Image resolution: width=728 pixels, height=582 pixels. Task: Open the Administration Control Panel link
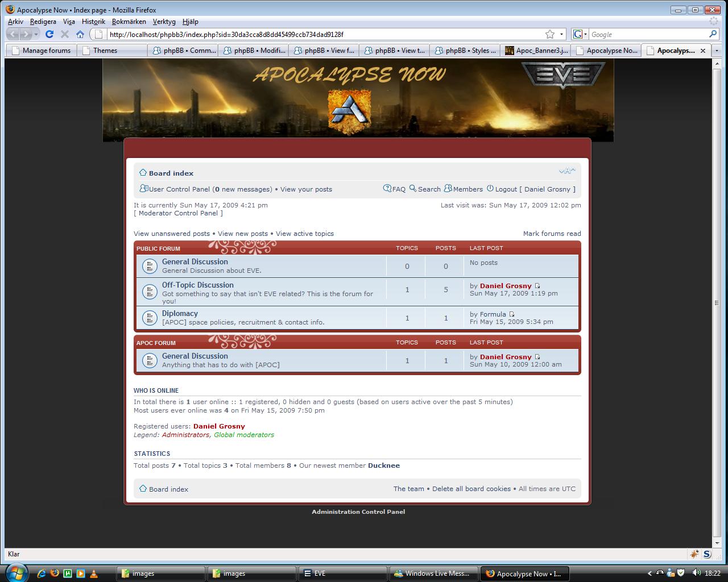click(x=358, y=512)
